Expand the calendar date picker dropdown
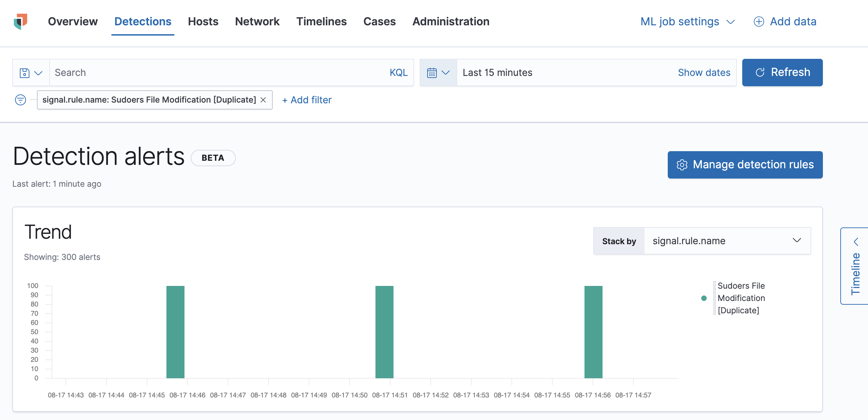Screen dimensions: 868x420 (x=438, y=72)
